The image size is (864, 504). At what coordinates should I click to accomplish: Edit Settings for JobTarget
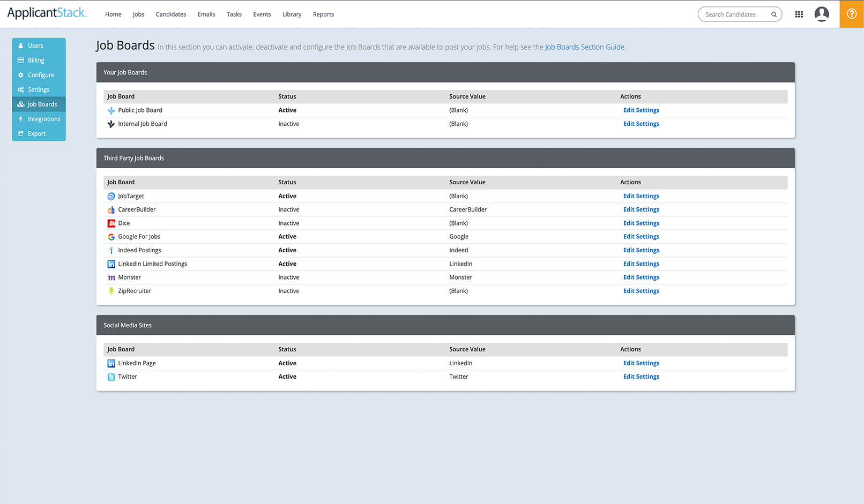click(x=641, y=196)
